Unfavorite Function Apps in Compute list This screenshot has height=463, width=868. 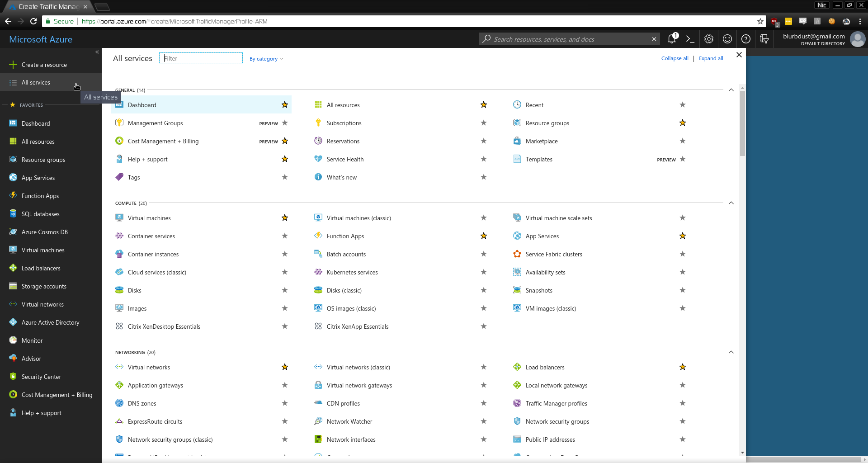(x=484, y=236)
